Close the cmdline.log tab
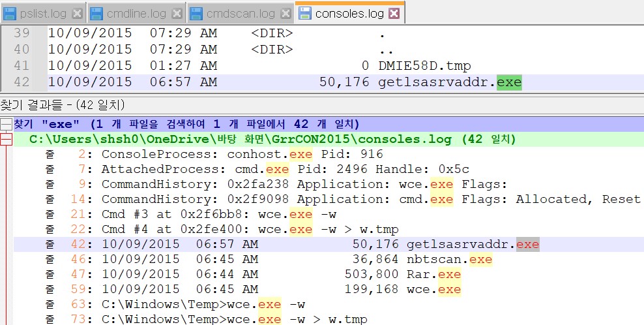The height and width of the screenshot is (325, 644). point(177,14)
